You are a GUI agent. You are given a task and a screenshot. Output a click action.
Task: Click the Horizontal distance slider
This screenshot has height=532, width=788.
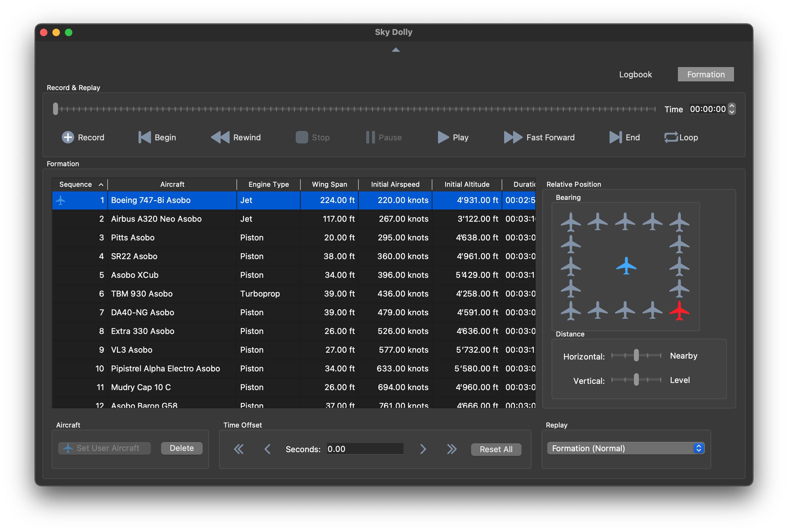pyautogui.click(x=636, y=355)
